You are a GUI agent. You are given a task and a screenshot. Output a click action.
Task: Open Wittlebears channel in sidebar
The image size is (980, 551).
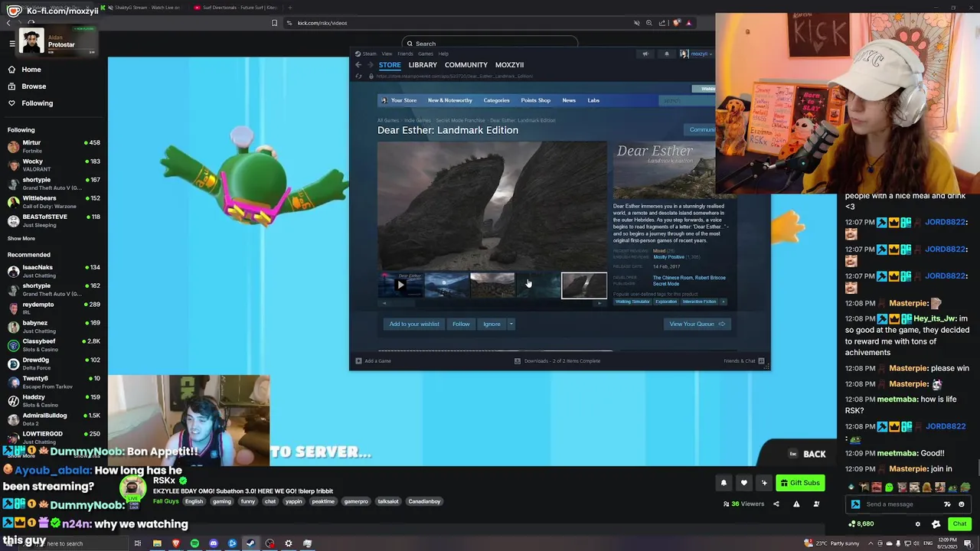pos(54,201)
